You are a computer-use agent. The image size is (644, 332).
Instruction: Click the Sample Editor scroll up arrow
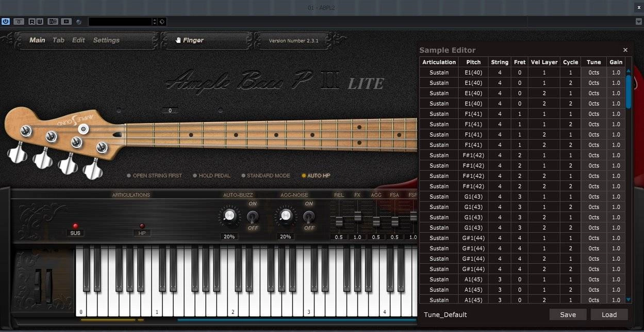[x=629, y=71]
